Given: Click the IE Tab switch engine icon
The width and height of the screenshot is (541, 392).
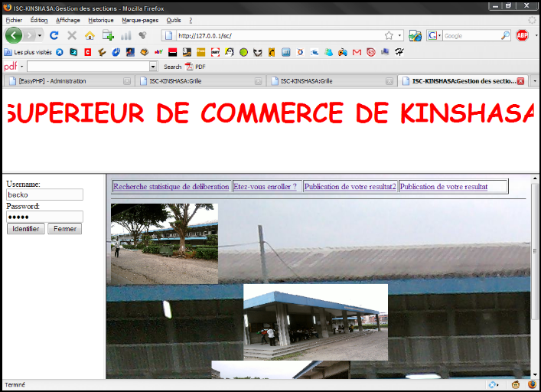Looking at the screenshot, I should pyautogui.click(x=415, y=35).
